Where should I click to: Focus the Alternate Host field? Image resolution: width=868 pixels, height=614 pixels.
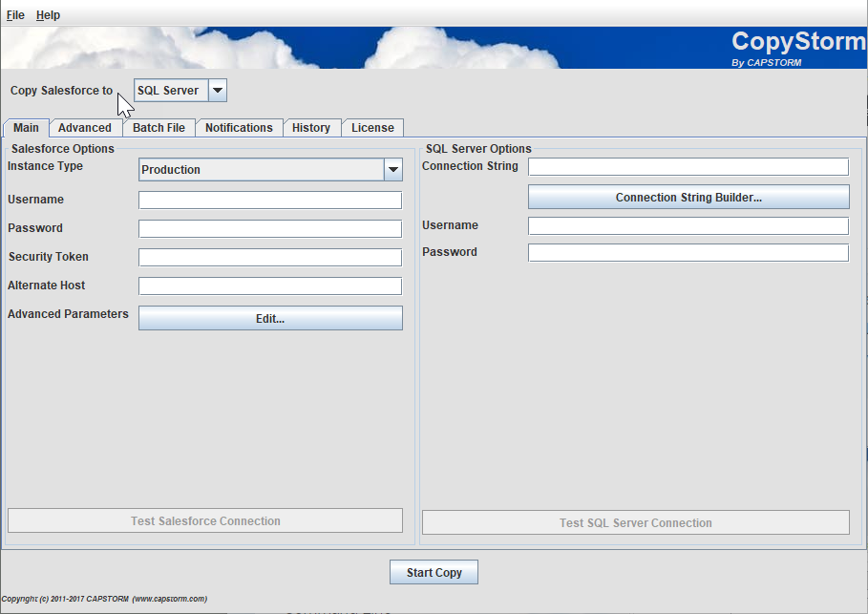coord(270,286)
